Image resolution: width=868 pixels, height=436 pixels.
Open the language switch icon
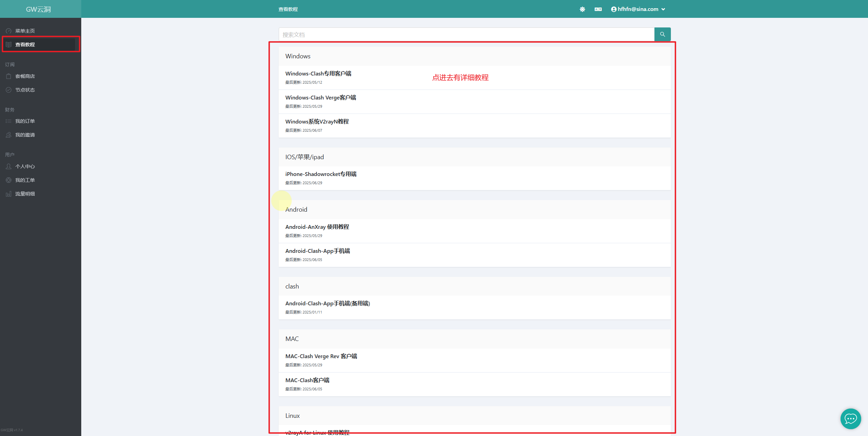(598, 9)
